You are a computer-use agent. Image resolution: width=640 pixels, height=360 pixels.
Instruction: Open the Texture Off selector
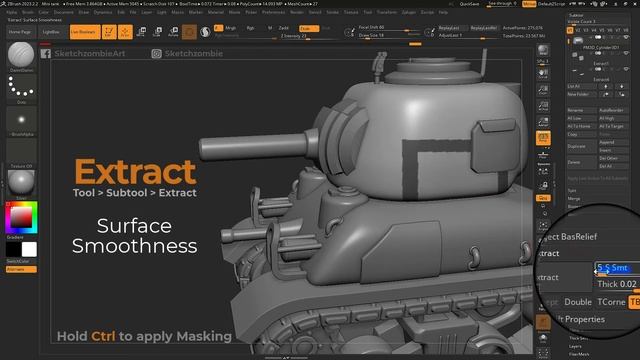[21, 151]
